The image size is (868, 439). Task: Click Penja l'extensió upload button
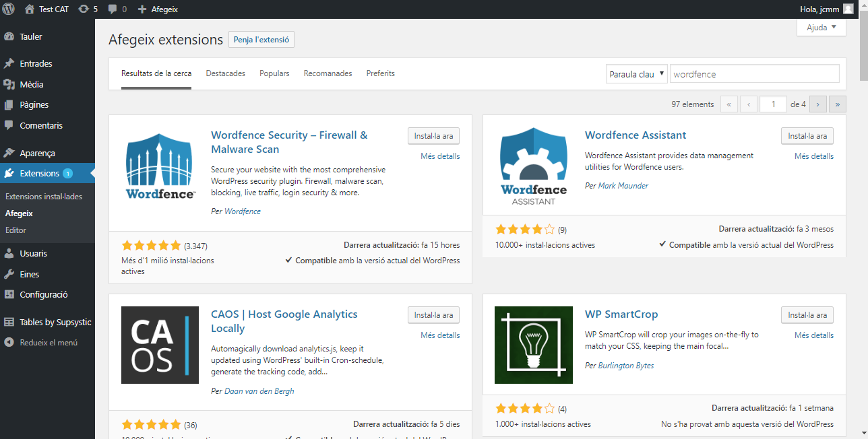(x=261, y=40)
